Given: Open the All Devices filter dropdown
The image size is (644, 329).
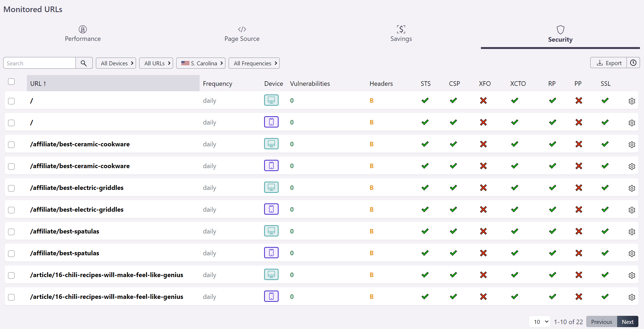Looking at the screenshot, I should click(116, 63).
